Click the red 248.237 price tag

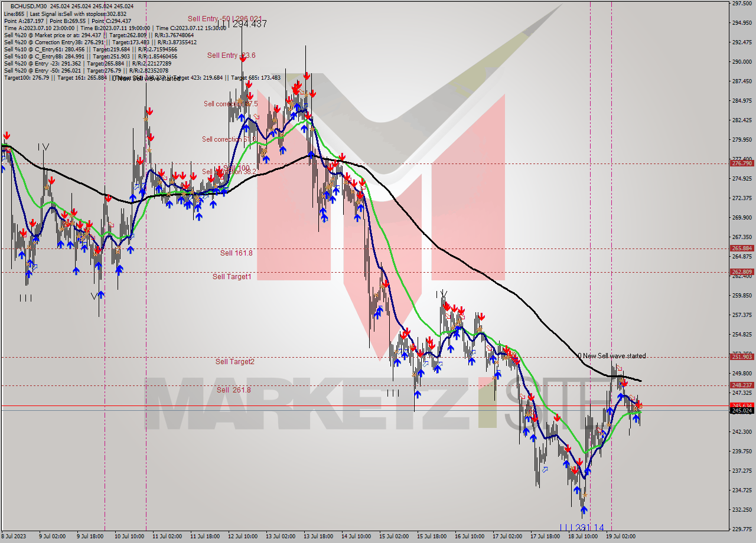click(742, 385)
